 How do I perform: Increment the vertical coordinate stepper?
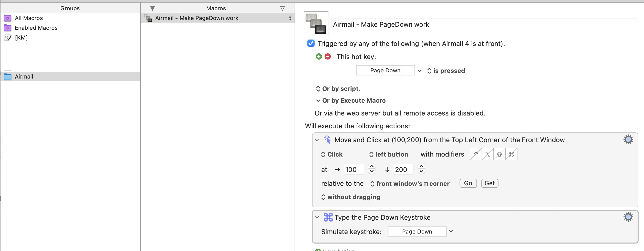(421, 166)
